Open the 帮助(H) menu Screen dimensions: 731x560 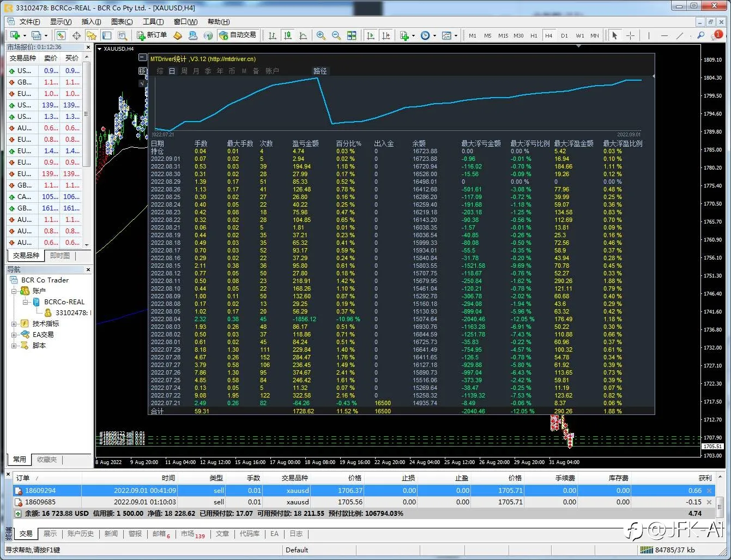[x=219, y=22]
